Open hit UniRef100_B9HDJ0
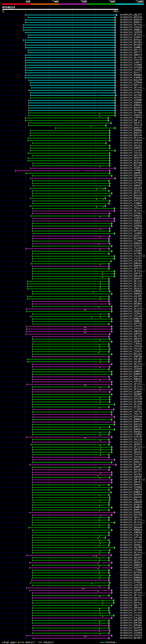 (131, 22)
